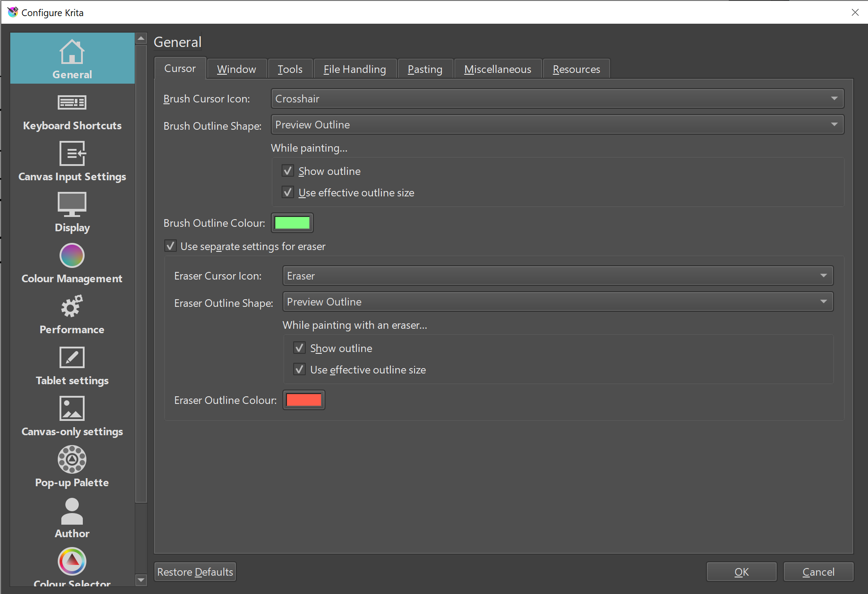Click the Restore Defaults button

pos(195,572)
